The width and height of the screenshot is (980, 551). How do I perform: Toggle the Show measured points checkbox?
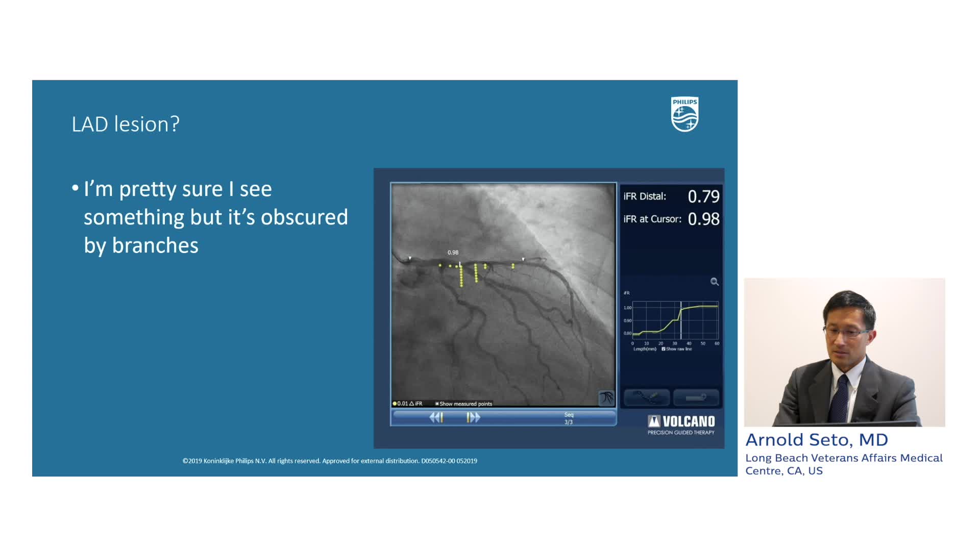[x=437, y=404]
